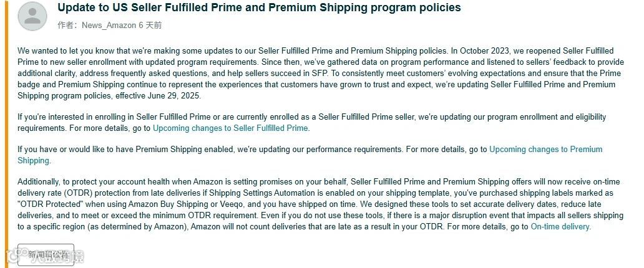Follow 'Upcoming changes to Premium Shipping' link
644x268 pixels.
coord(545,150)
